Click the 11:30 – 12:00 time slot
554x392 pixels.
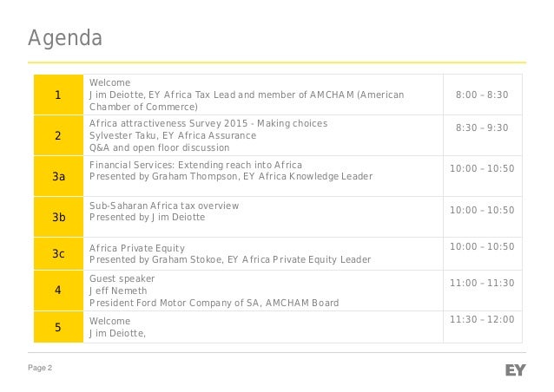click(482, 320)
